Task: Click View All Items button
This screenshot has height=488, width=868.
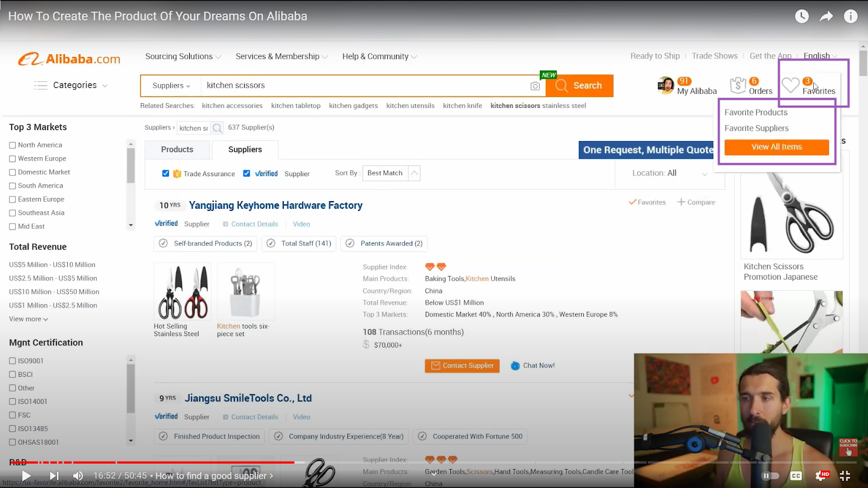Action: point(776,147)
